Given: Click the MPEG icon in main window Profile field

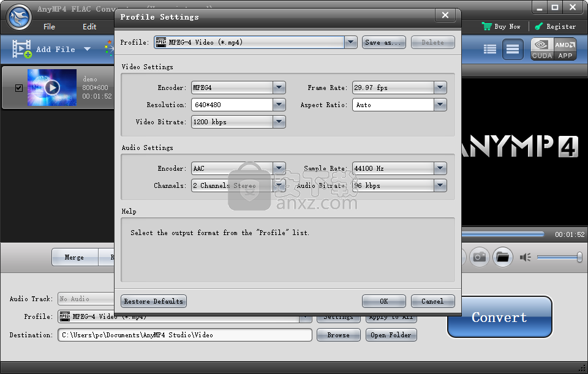Looking at the screenshot, I should (x=65, y=316).
